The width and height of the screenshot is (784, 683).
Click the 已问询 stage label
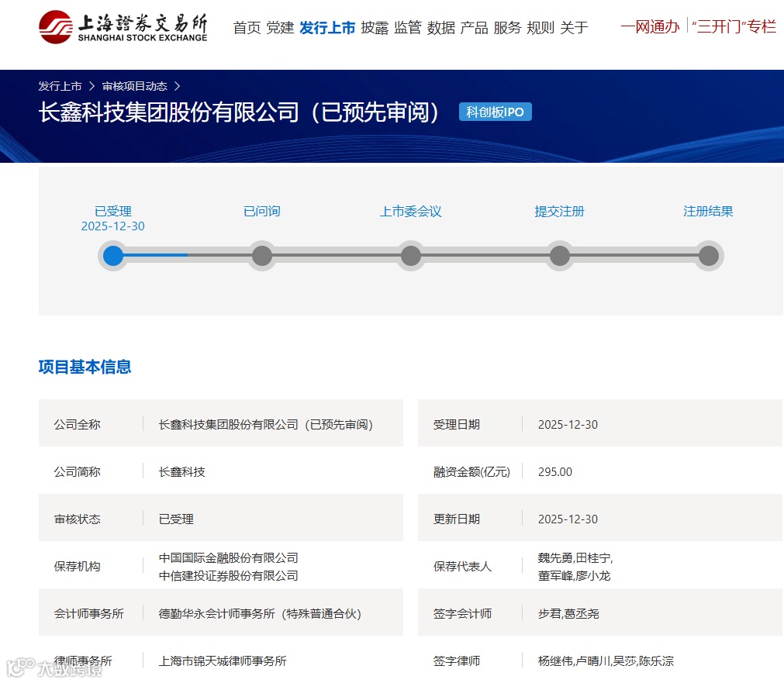(x=262, y=211)
